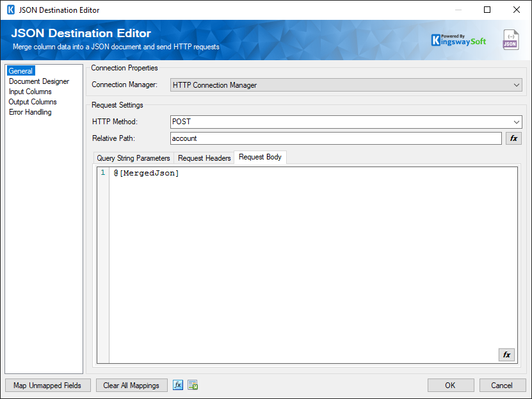Confirm settings with the OK button
The image size is (532, 399).
[451, 385]
